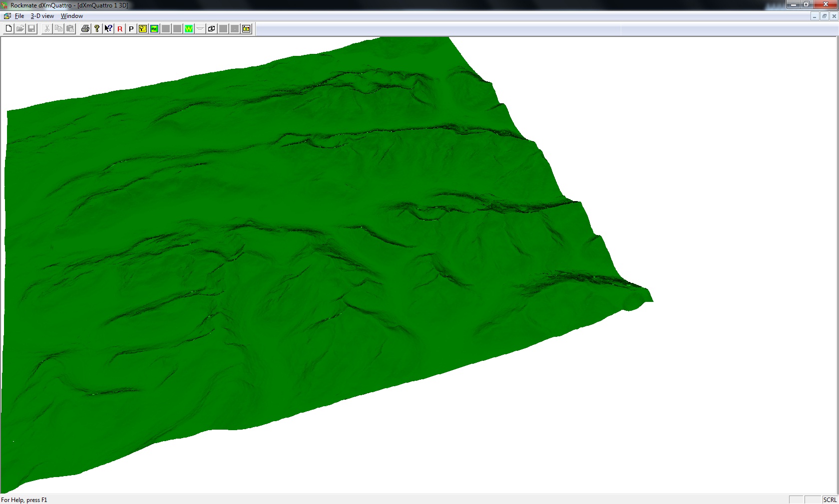Minimize the inner document window
Screen dimensions: 839x504
(815, 16)
